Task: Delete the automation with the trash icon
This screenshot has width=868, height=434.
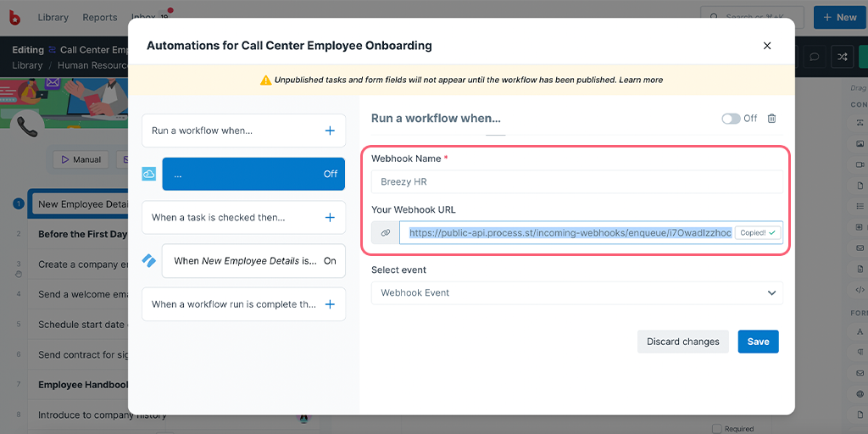Action: coord(771,119)
